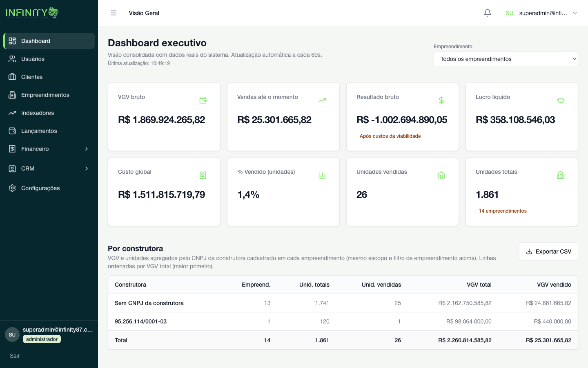Select the Sem CNPJ da construtora row
Image resolution: width=588 pixels, height=368 pixels.
(x=343, y=303)
